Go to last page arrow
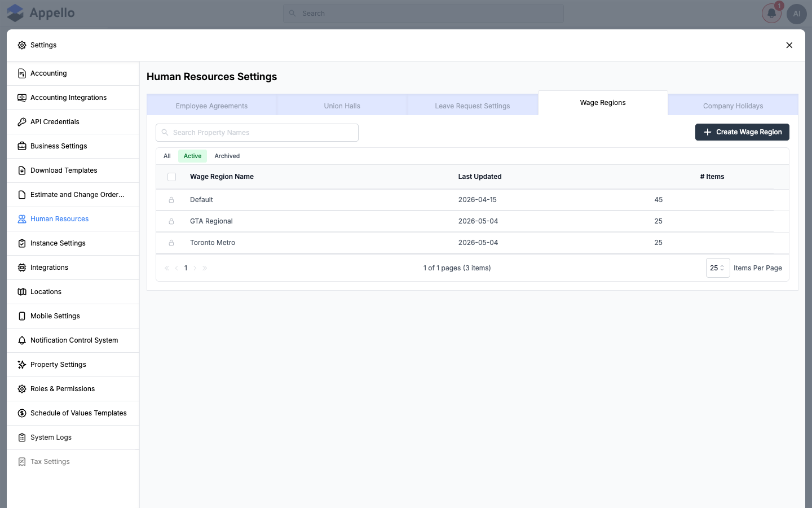 (x=205, y=268)
